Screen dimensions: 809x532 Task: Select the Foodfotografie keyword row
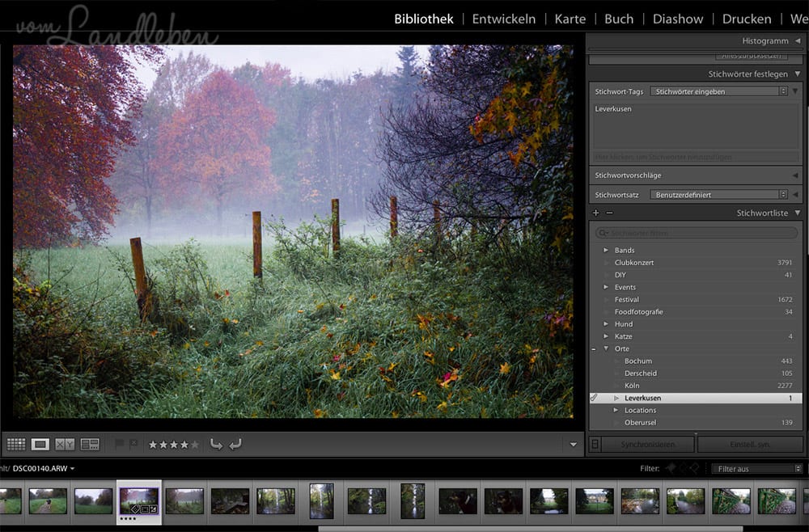point(696,312)
